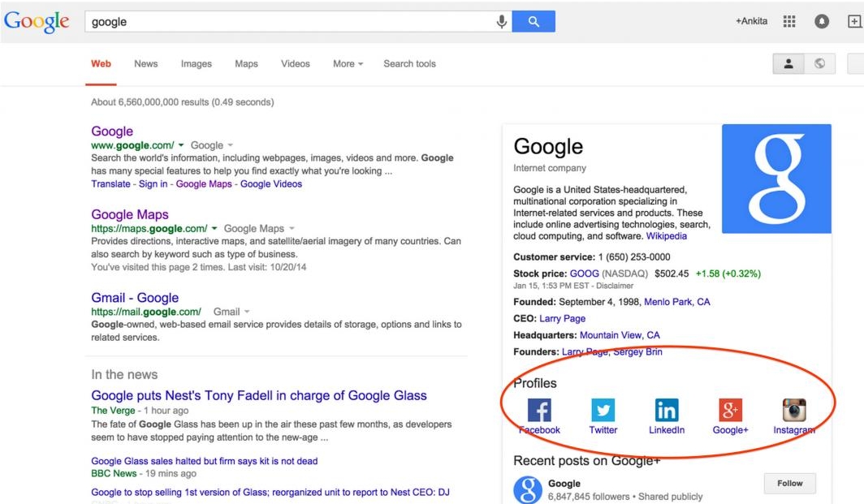
Task: Open the Google Apps grid icon
Action: pyautogui.click(x=788, y=21)
